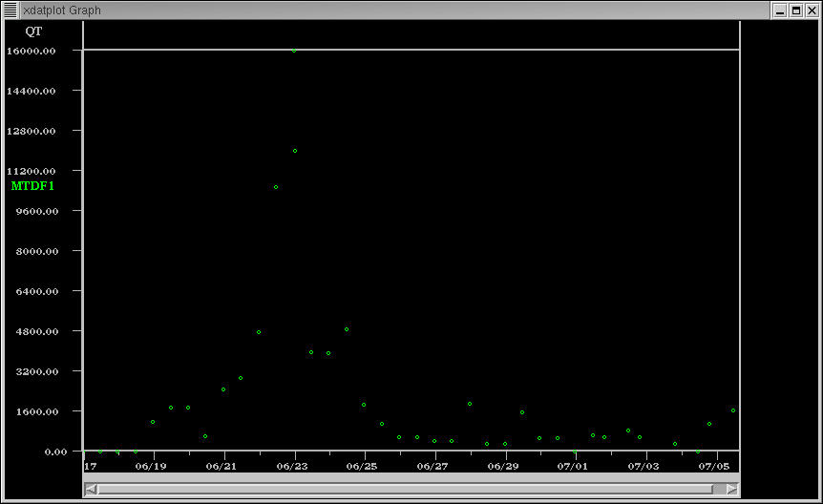
Task: Click the horizontal time scrollbar thumb
Action: pyautogui.click(x=405, y=490)
